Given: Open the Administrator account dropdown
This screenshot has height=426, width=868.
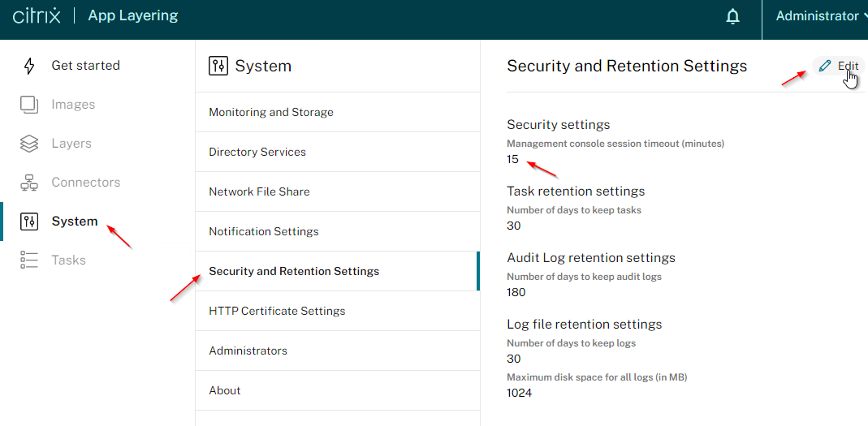Looking at the screenshot, I should (819, 16).
